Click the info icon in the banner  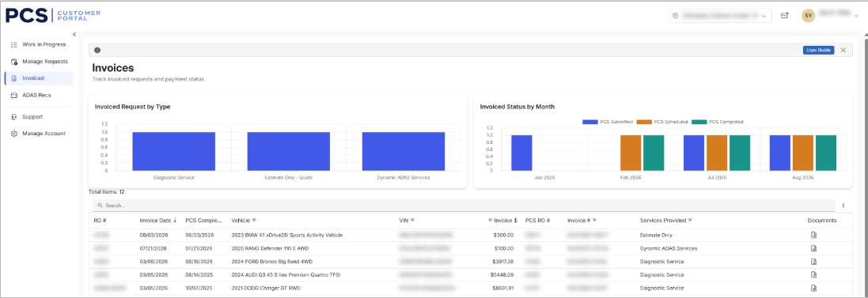pyautogui.click(x=97, y=51)
